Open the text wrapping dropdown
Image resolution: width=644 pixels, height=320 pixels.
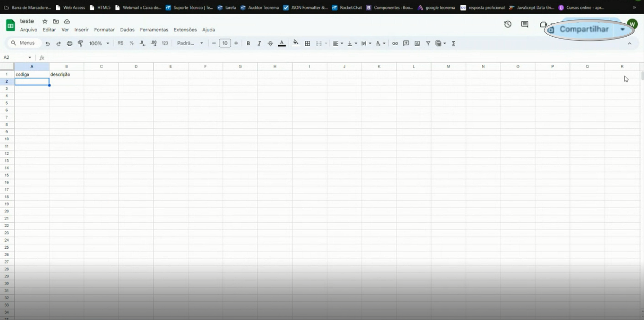(366, 43)
